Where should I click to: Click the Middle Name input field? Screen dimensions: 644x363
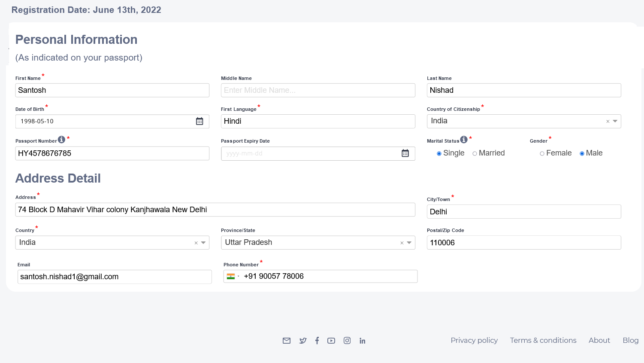(x=317, y=90)
